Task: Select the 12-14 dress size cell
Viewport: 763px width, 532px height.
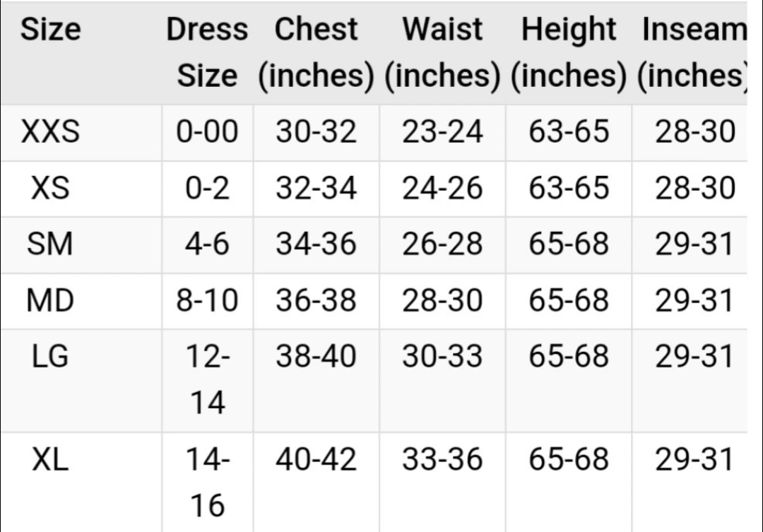Action: (x=207, y=379)
